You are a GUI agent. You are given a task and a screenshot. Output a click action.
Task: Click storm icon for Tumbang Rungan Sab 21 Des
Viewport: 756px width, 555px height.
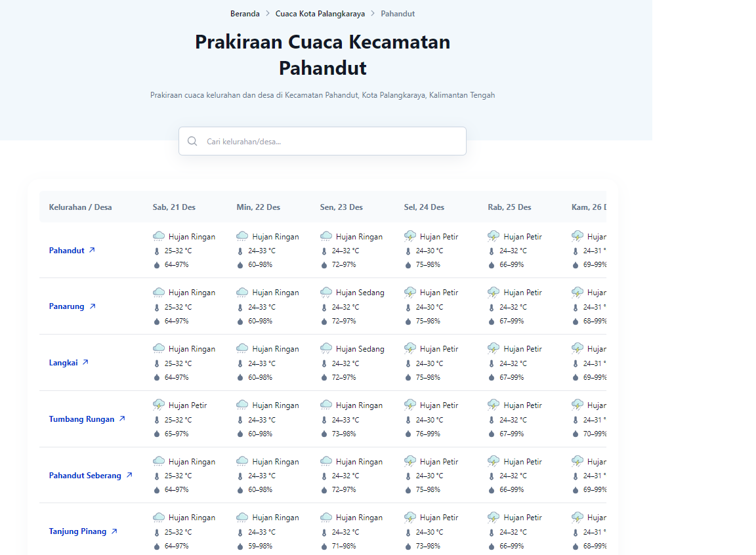(159, 405)
